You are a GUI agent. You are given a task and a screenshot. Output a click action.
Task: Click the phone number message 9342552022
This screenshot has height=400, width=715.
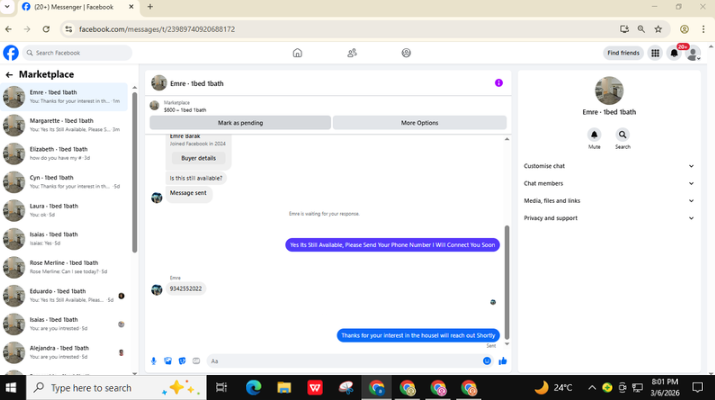186,289
